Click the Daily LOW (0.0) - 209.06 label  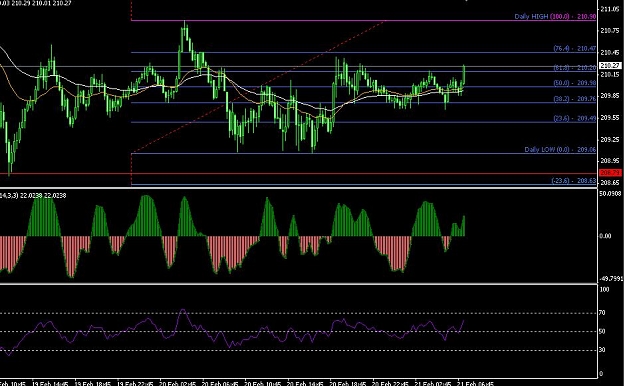[x=560, y=150]
